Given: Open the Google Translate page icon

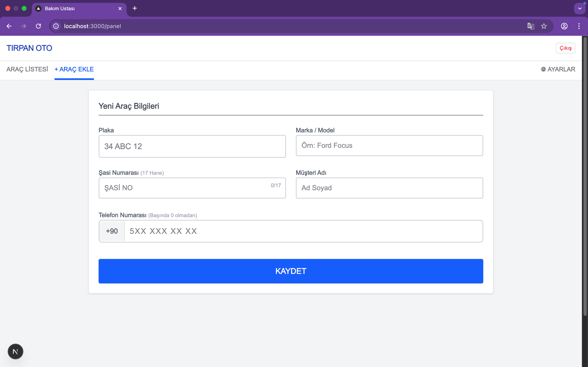Looking at the screenshot, I should pos(531,26).
